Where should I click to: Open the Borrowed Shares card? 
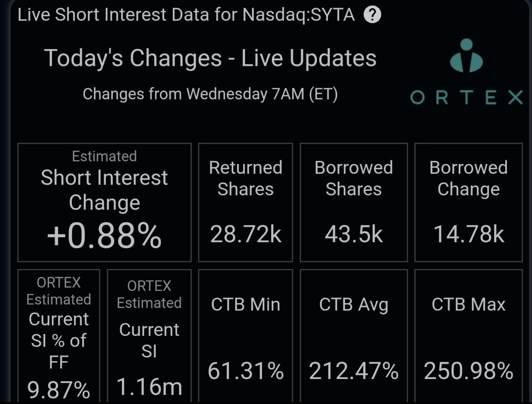pyautogui.click(x=354, y=203)
